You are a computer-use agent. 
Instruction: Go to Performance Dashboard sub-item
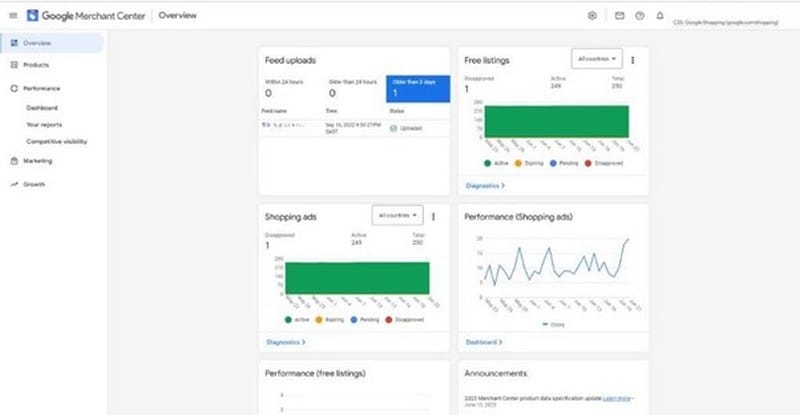tap(42, 108)
